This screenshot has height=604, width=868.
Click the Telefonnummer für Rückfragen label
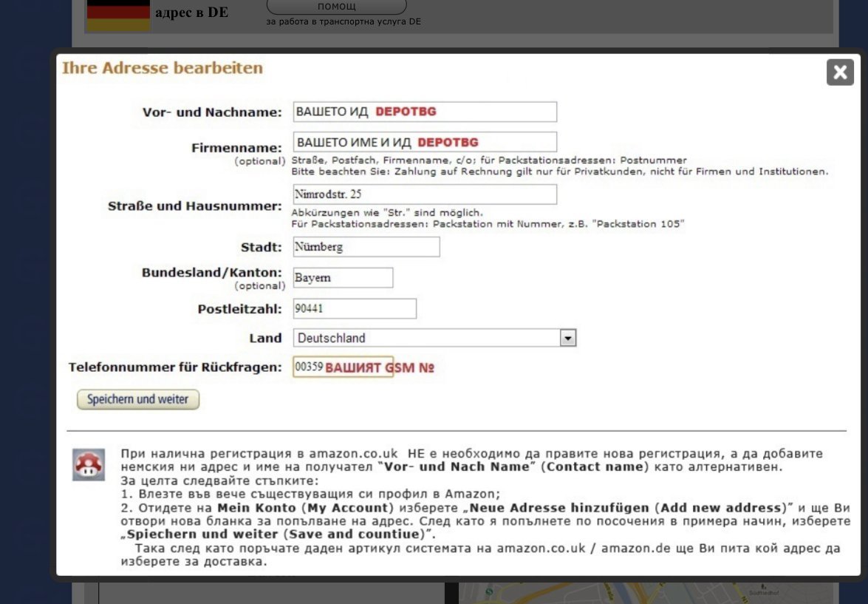pos(175,367)
